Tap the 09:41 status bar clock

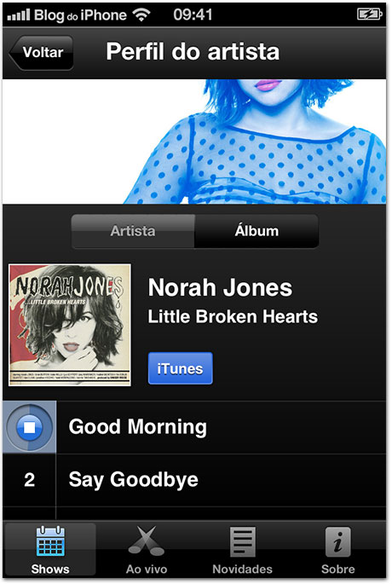tap(193, 14)
